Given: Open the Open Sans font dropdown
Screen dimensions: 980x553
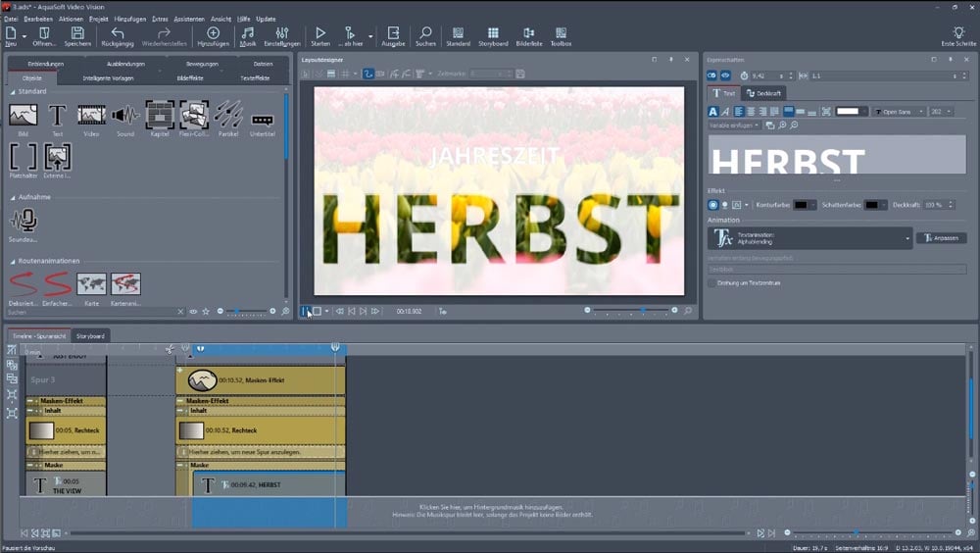Looking at the screenshot, I should tap(899, 111).
